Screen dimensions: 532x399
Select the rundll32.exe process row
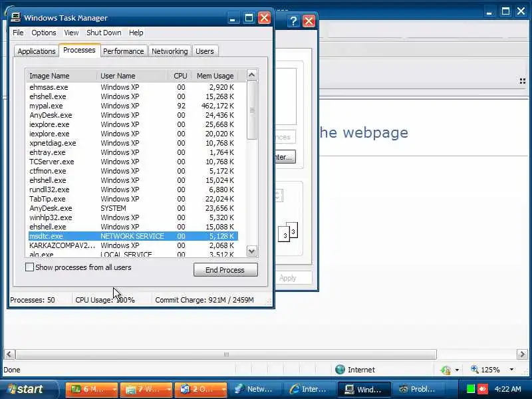click(133, 190)
